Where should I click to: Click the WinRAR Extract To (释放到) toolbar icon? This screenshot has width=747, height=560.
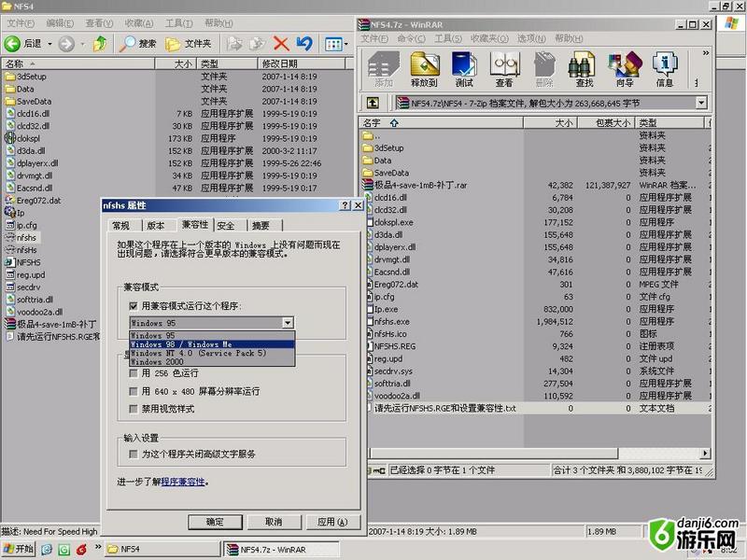(424, 69)
